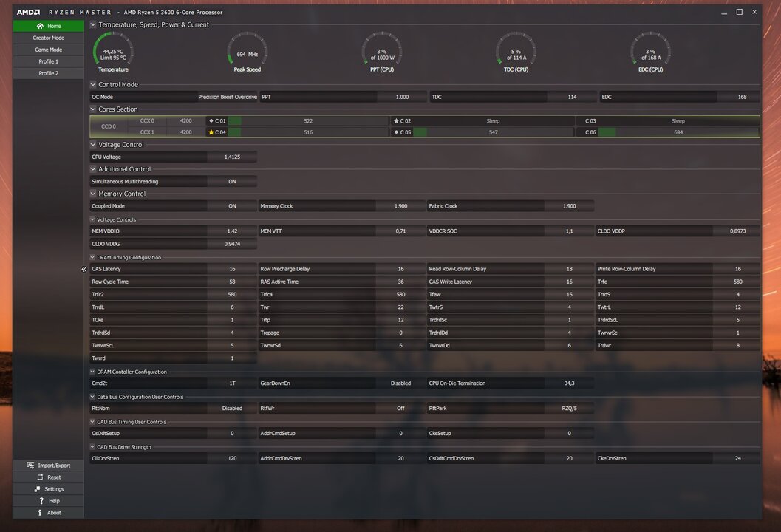Click OC Mode Precision Boost Overdrive value

tap(228, 97)
